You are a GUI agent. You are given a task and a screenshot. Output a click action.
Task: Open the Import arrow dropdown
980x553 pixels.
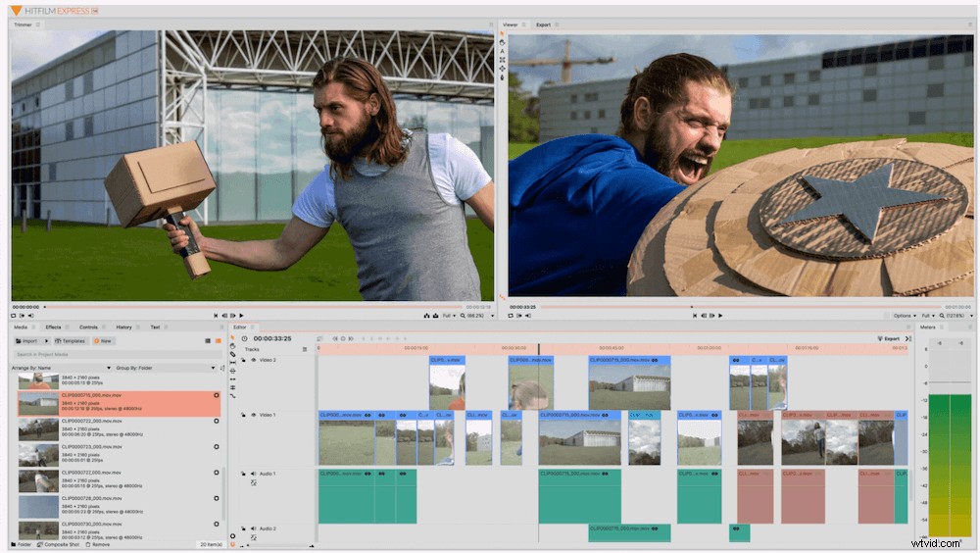46,341
